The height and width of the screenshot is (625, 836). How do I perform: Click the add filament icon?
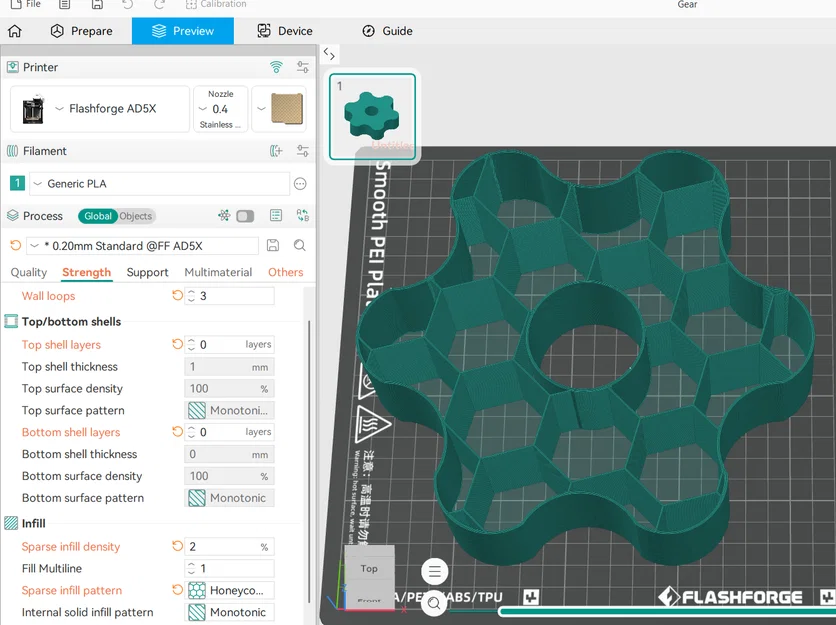point(276,151)
